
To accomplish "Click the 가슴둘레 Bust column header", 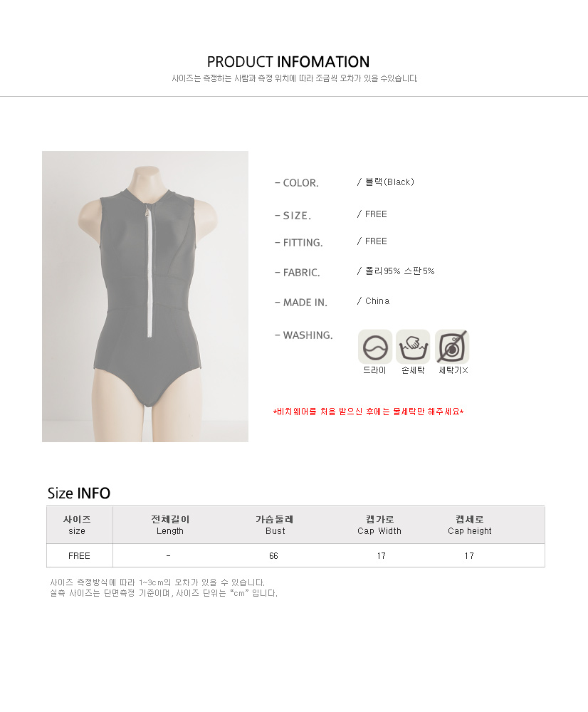I will click(x=275, y=525).
